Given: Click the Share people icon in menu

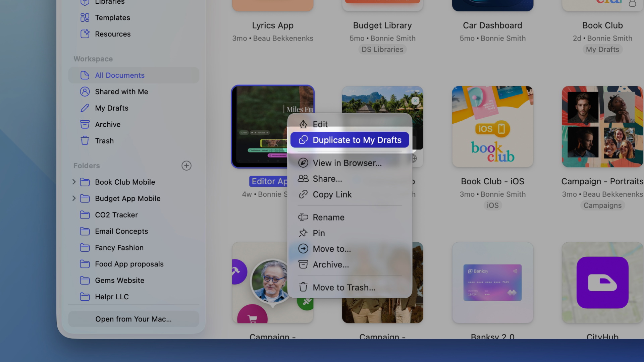Looking at the screenshot, I should coord(303,179).
